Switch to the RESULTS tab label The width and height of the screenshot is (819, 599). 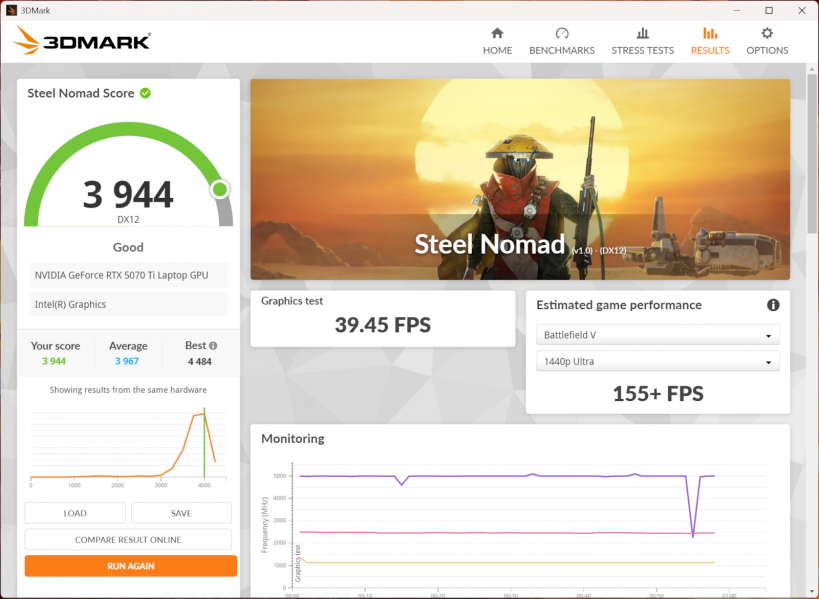tap(710, 50)
